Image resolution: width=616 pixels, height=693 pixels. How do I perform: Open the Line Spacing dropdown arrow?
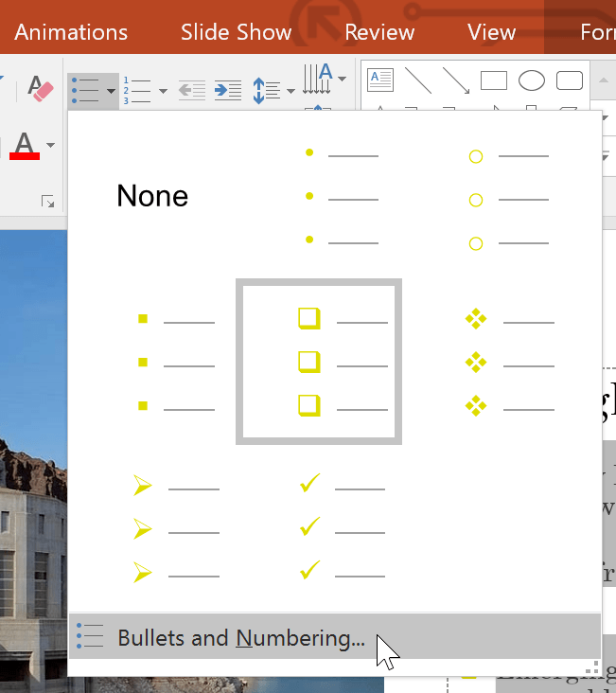pyautogui.click(x=290, y=91)
